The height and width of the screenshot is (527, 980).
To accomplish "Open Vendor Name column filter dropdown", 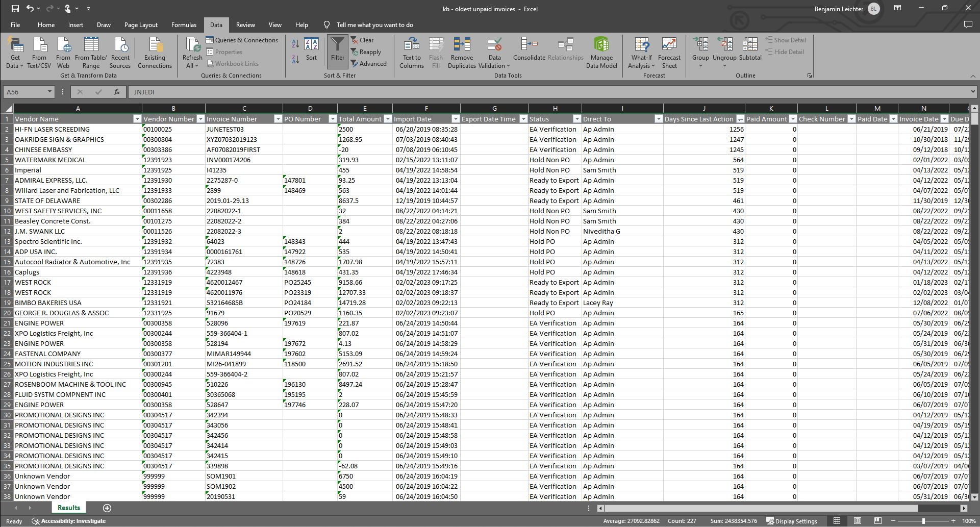I will coord(137,119).
